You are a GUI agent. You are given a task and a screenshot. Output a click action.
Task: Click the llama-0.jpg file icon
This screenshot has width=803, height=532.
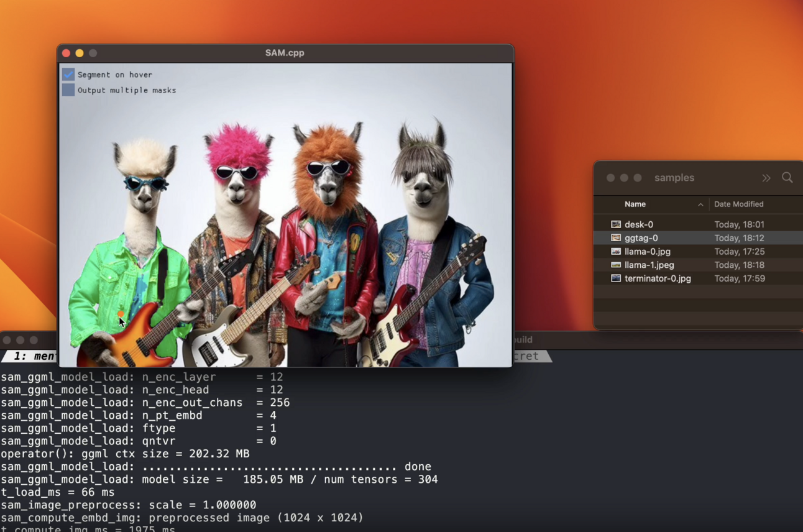(616, 252)
